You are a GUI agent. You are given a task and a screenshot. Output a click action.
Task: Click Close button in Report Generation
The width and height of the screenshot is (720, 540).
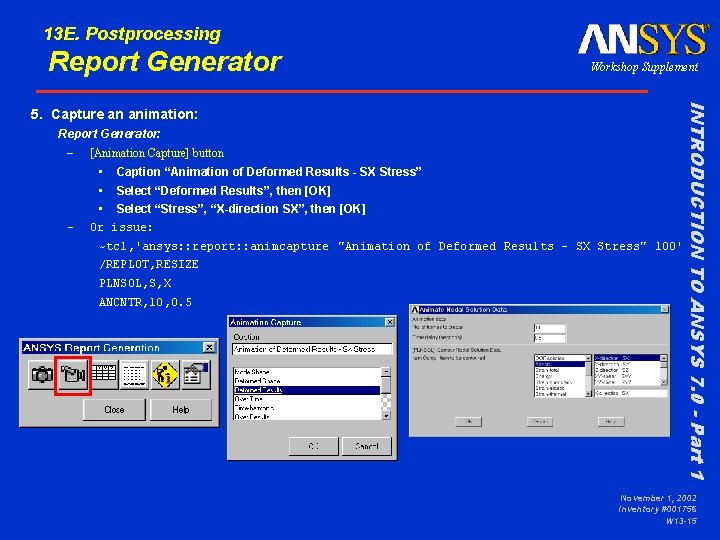(x=114, y=410)
